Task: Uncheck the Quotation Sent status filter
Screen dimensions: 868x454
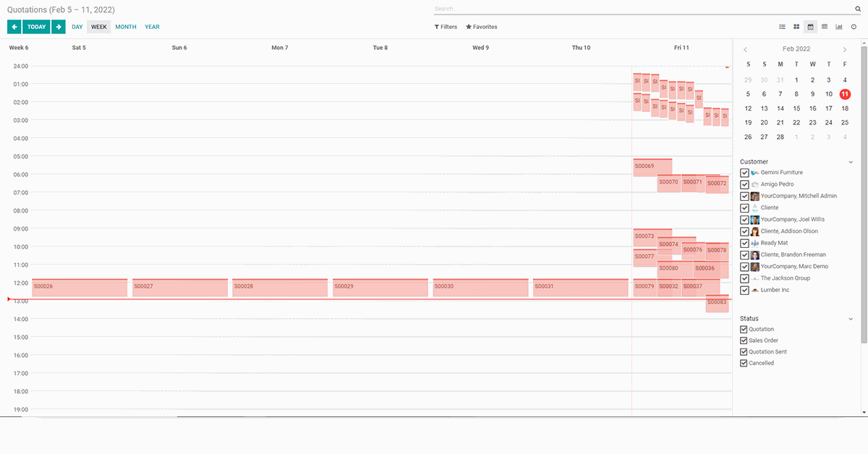Action: tap(744, 351)
